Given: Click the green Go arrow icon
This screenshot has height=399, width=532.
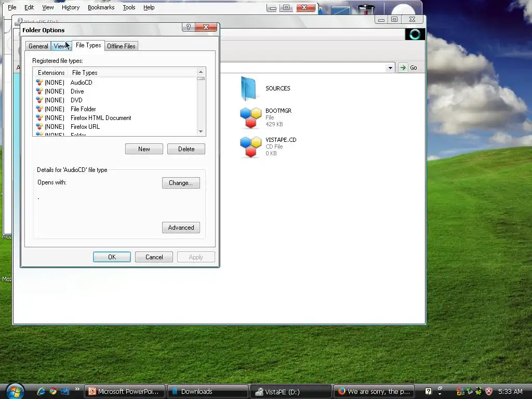Looking at the screenshot, I should pyautogui.click(x=403, y=68).
